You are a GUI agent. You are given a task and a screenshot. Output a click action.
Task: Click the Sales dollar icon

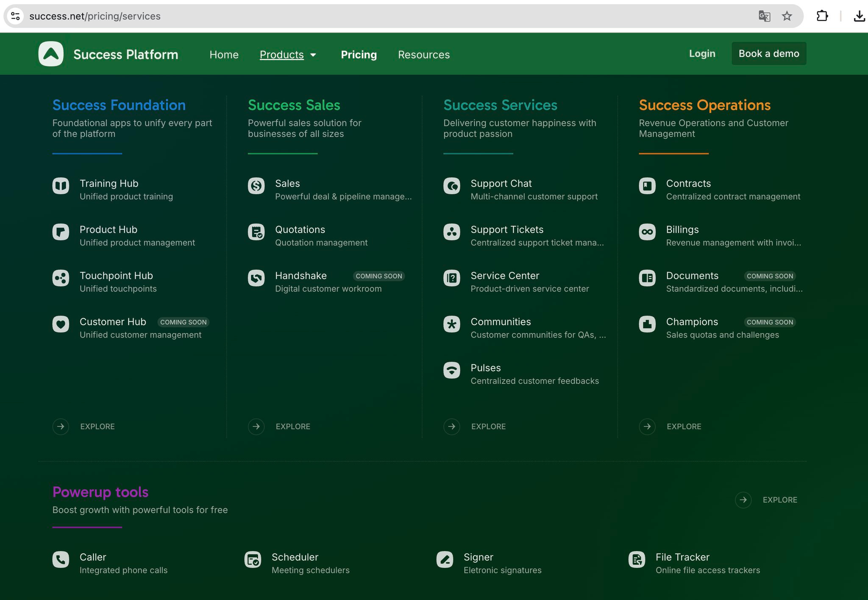click(x=256, y=186)
